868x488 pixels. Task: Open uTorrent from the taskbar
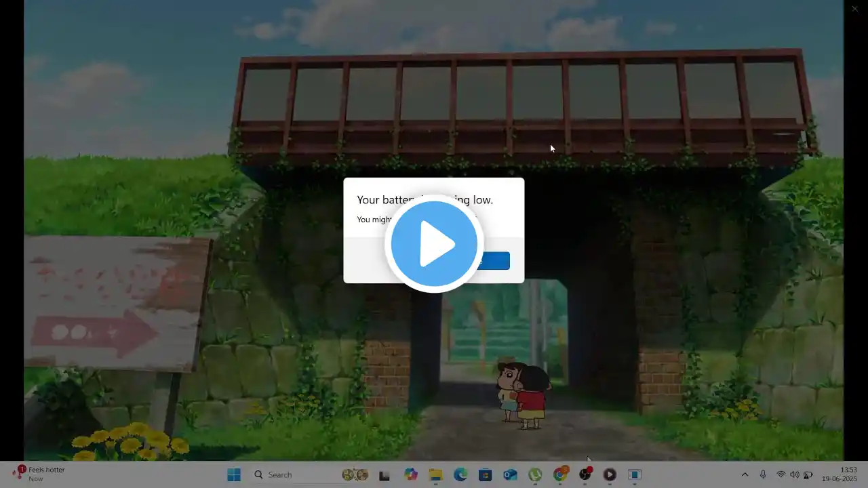click(x=535, y=474)
